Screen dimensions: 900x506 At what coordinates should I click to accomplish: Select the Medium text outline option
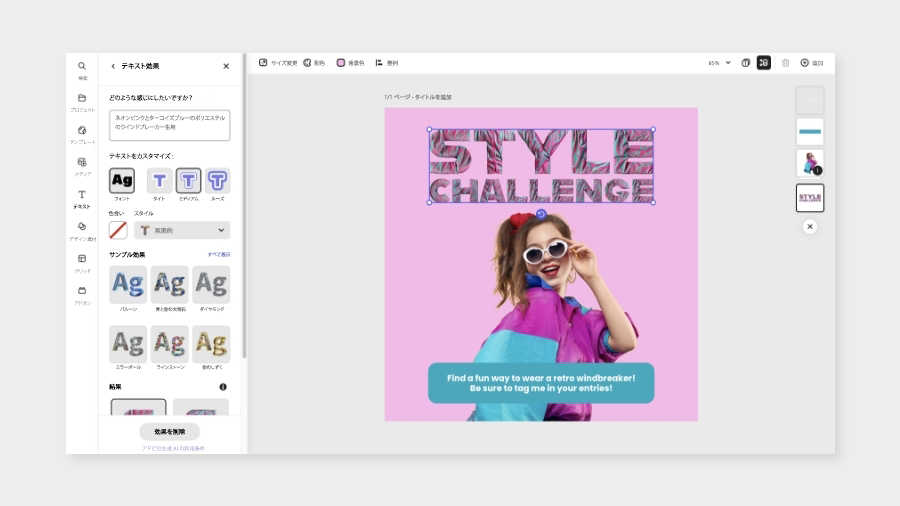click(x=188, y=181)
